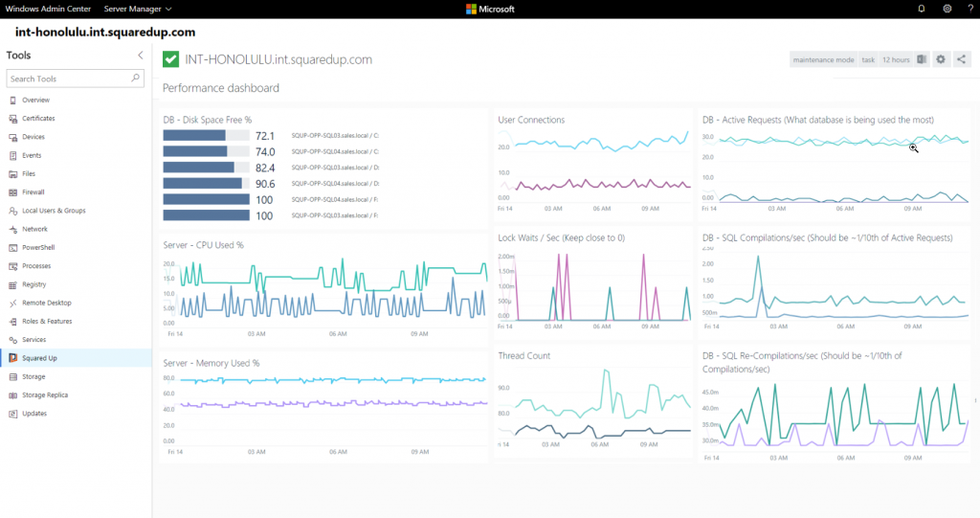The height and width of the screenshot is (518, 980).
Task: Click the 72.1 disk space bar
Action: pos(206,136)
